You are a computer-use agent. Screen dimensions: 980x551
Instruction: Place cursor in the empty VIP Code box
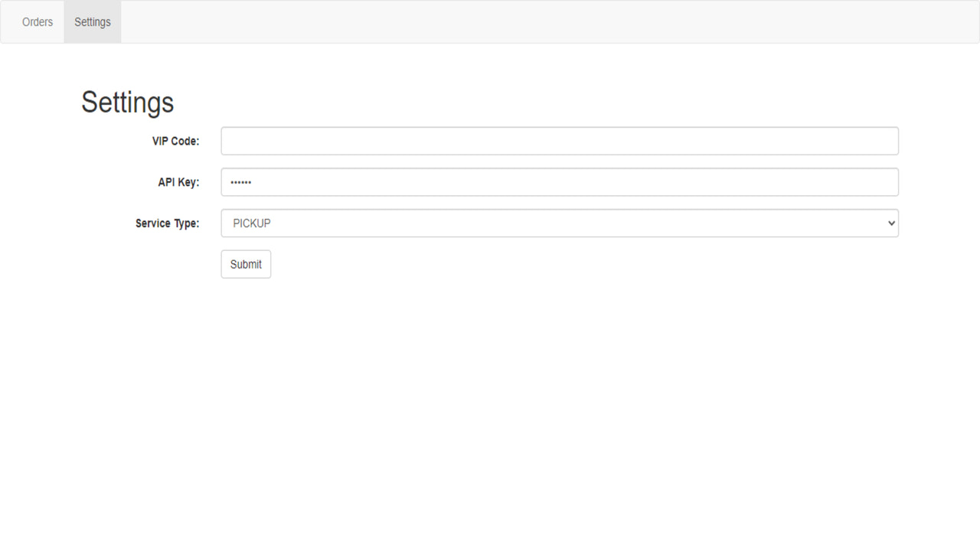tap(559, 140)
